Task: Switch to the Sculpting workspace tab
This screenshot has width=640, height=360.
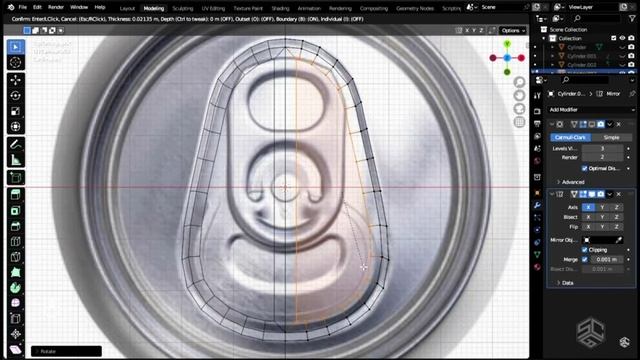Action: pos(182,8)
